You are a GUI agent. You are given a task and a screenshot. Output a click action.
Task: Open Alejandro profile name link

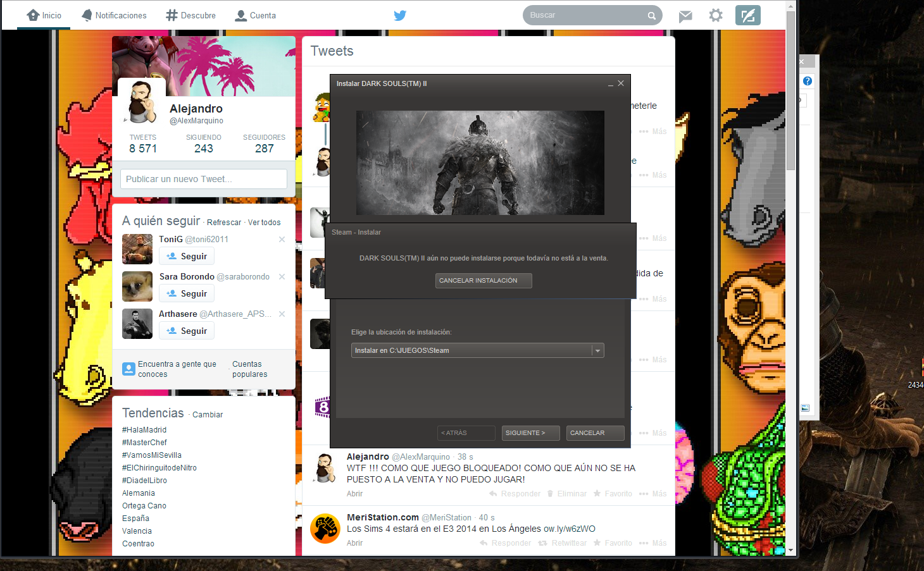pos(196,109)
